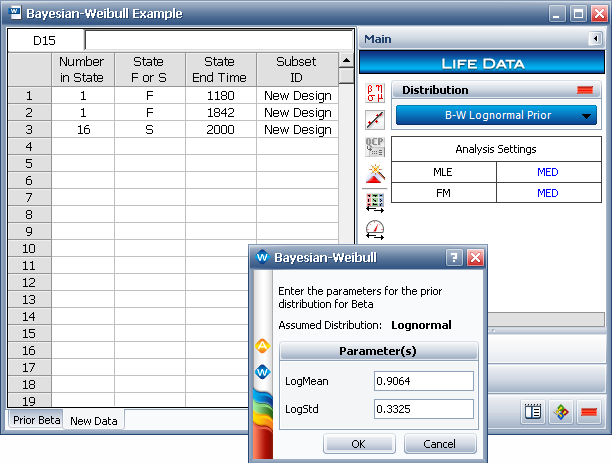Click the data sheet view icon at bottom right
Image resolution: width=612 pixels, height=463 pixels.
(533, 411)
